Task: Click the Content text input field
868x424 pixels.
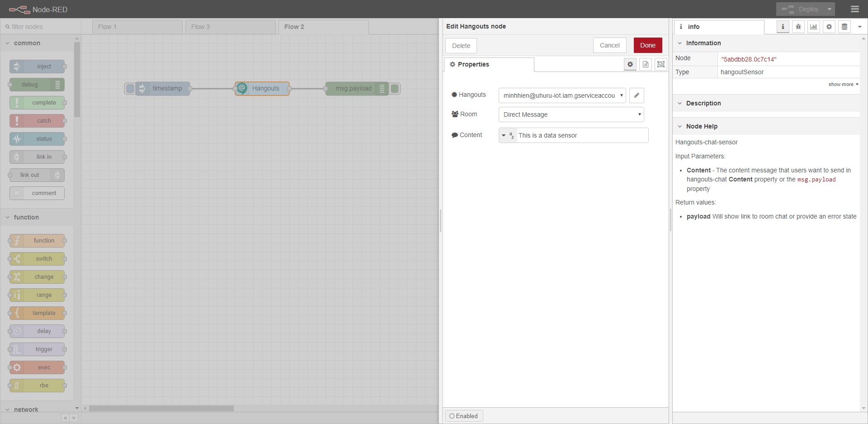Action: [x=582, y=135]
